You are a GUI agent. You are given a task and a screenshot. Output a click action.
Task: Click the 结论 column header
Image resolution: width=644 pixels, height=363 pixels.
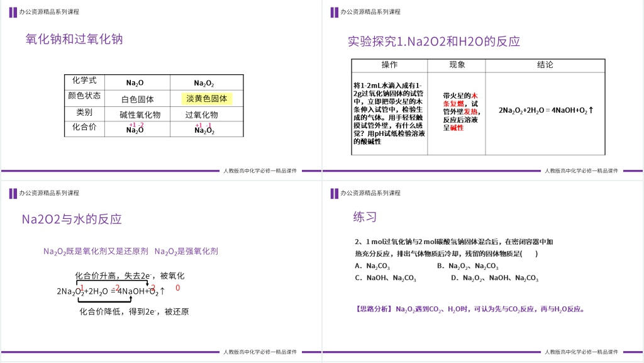[545, 65]
